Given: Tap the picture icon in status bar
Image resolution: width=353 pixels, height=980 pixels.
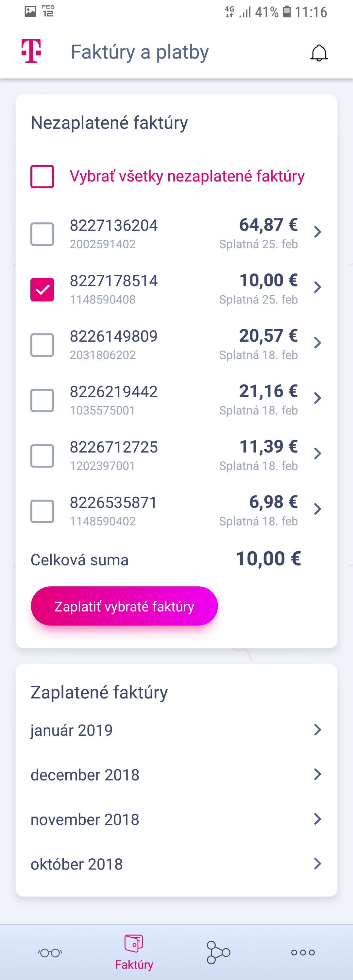Looking at the screenshot, I should (x=30, y=11).
